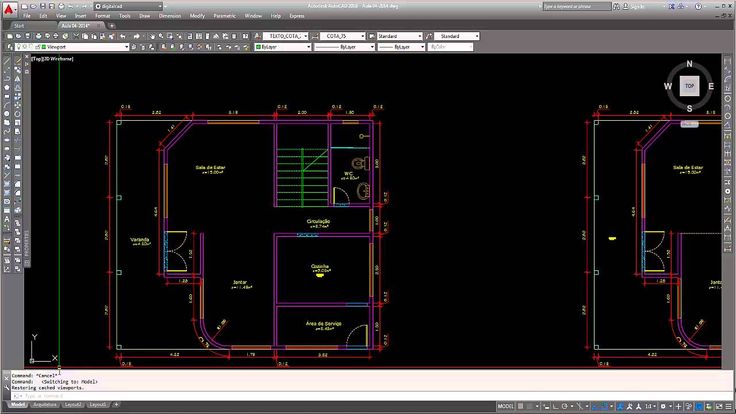Click the Multileader Style icon
Image resolution: width=736 pixels, height=414 pixels.
coord(429,36)
